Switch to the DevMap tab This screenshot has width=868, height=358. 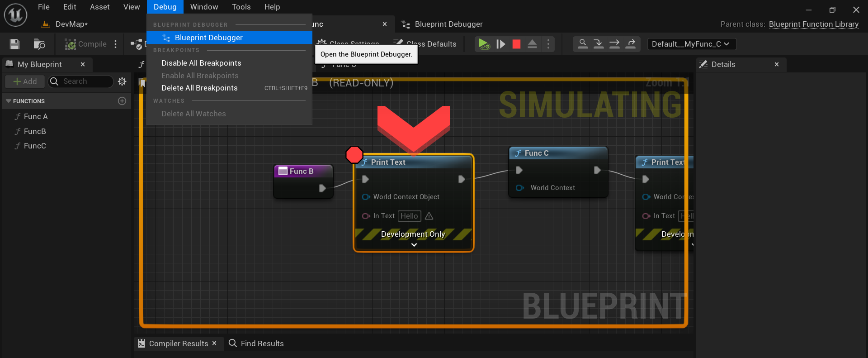pos(65,24)
